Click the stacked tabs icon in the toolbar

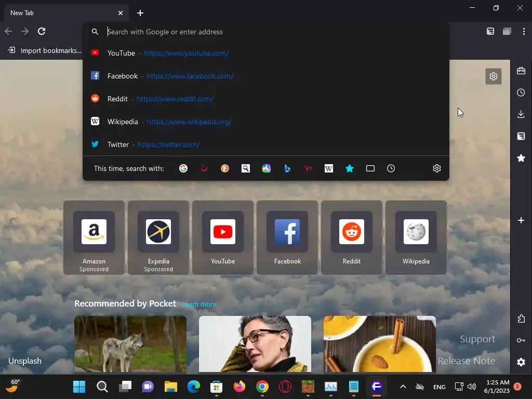[507, 32]
